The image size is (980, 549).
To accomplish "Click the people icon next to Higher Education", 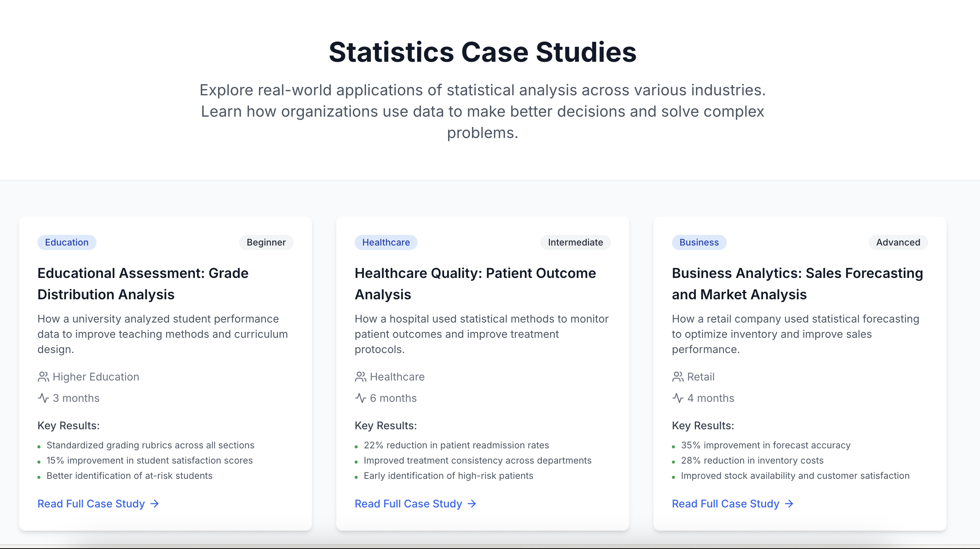I will tap(43, 377).
